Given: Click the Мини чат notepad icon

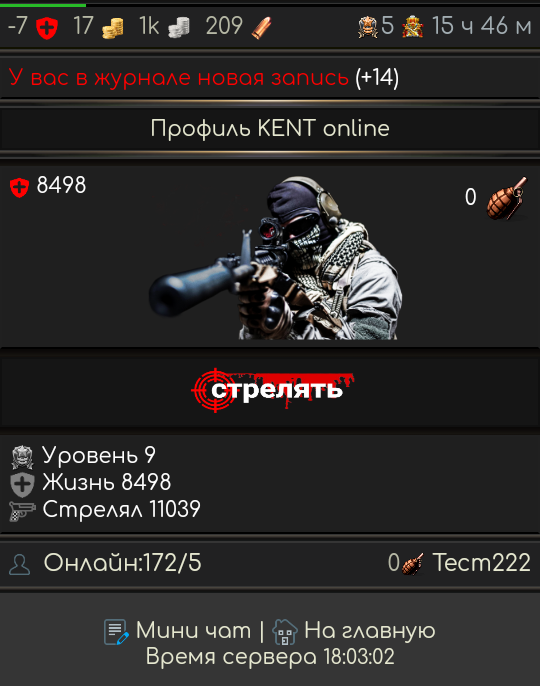Looking at the screenshot, I should 116,631.
